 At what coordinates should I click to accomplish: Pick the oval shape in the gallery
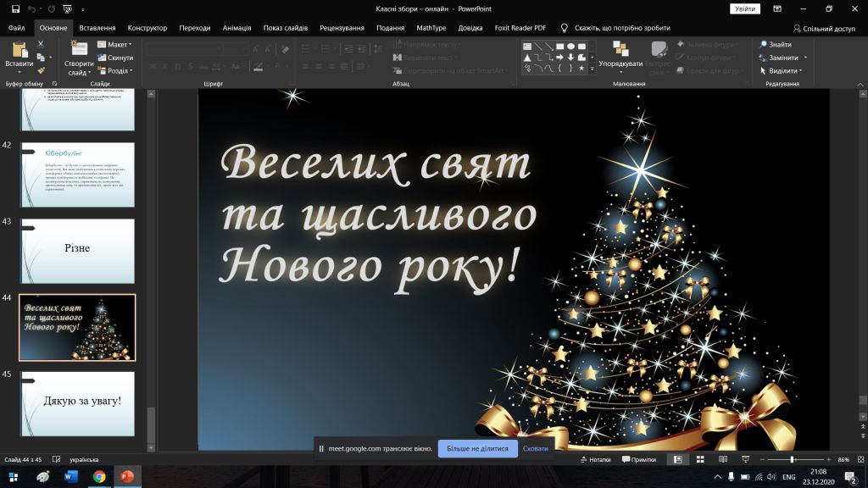(x=570, y=47)
